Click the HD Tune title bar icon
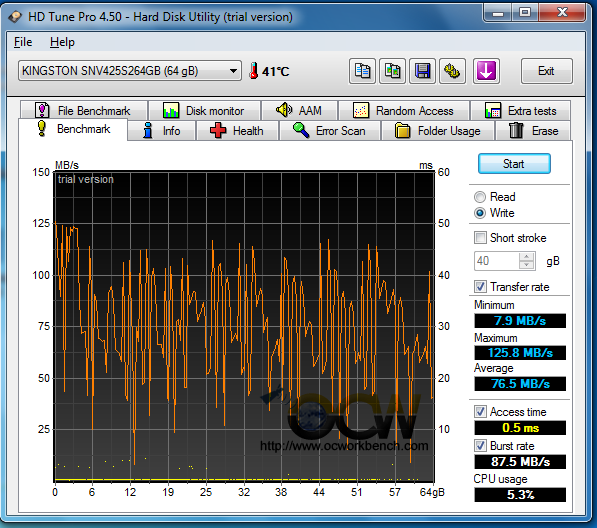 click(15, 17)
